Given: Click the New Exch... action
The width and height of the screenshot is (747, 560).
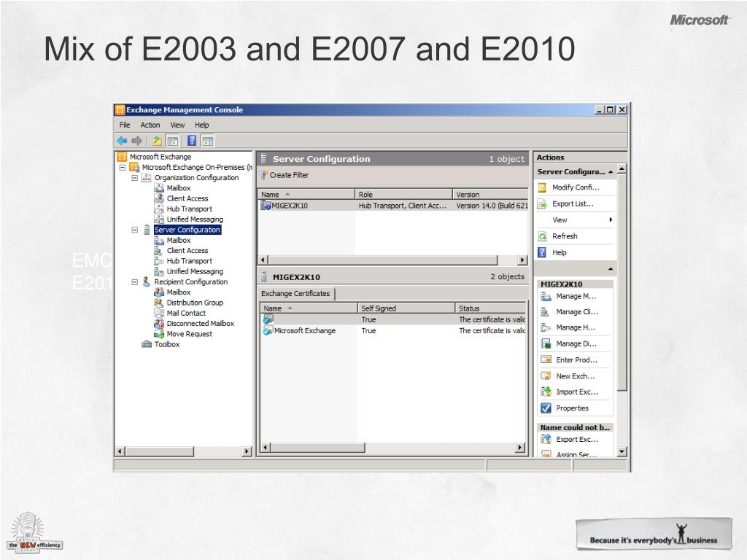Looking at the screenshot, I should tap(576, 376).
